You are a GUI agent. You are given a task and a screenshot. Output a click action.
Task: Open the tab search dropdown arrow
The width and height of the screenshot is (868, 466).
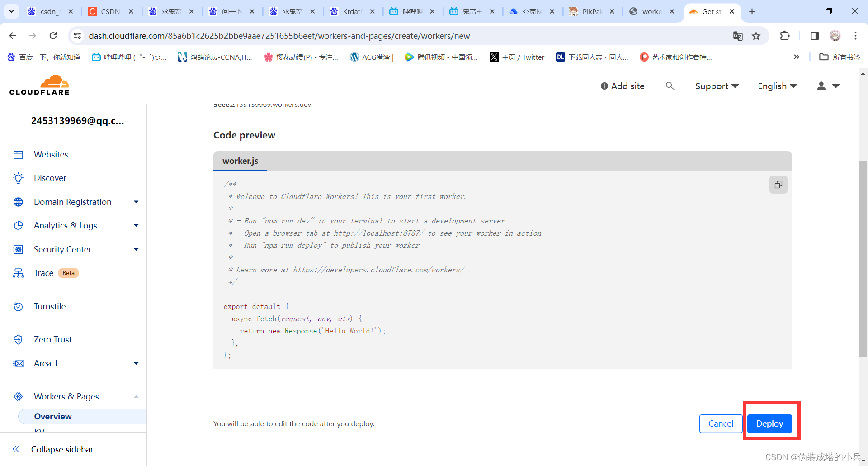click(11, 11)
